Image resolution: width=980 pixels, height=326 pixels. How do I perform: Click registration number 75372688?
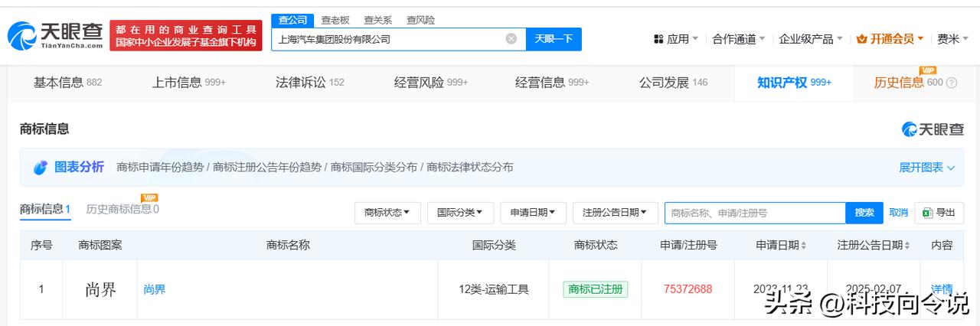click(688, 289)
